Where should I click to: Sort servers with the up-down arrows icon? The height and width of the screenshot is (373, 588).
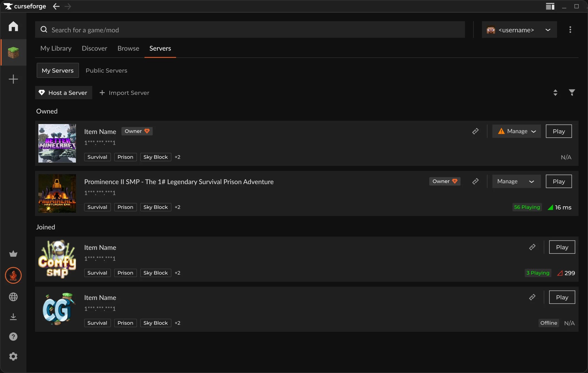pyautogui.click(x=555, y=93)
